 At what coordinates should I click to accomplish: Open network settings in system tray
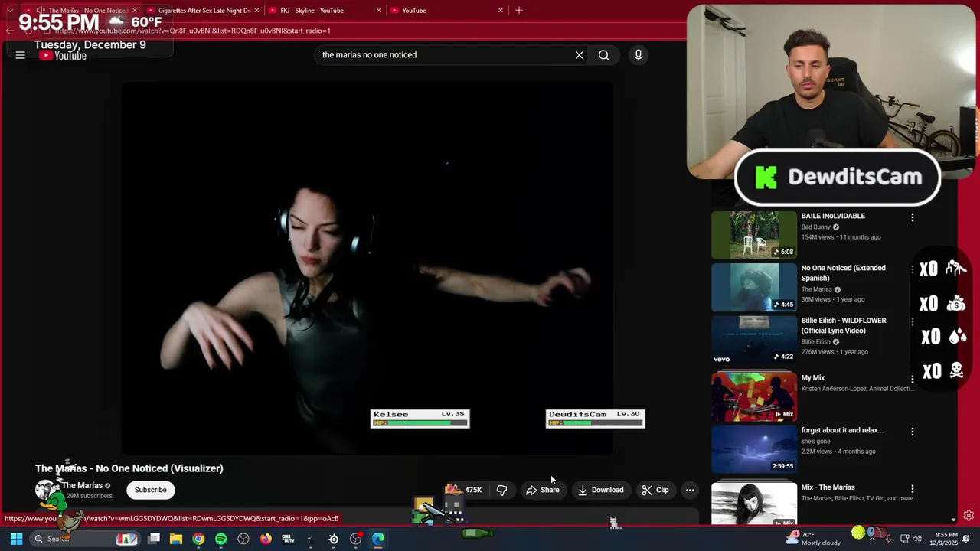[904, 539]
